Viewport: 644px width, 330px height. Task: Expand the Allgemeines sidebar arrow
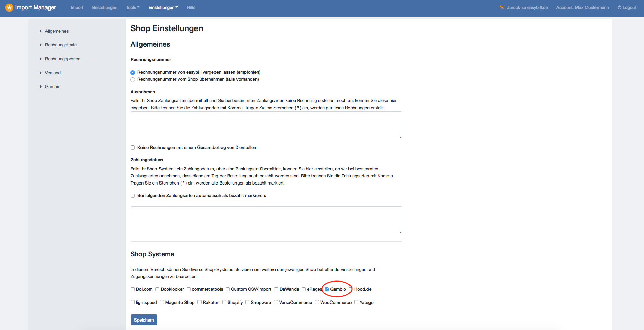(41, 31)
